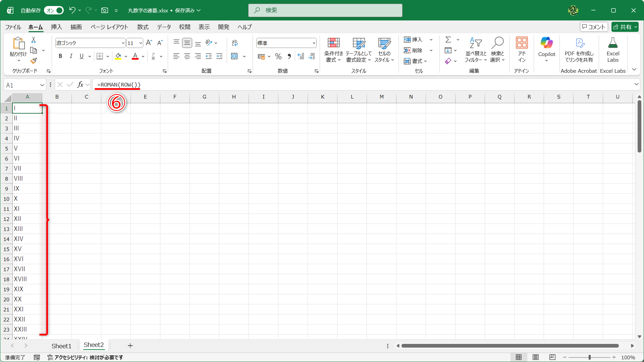Switch to Sheet1 tab
The height and width of the screenshot is (362, 644).
tap(61, 346)
